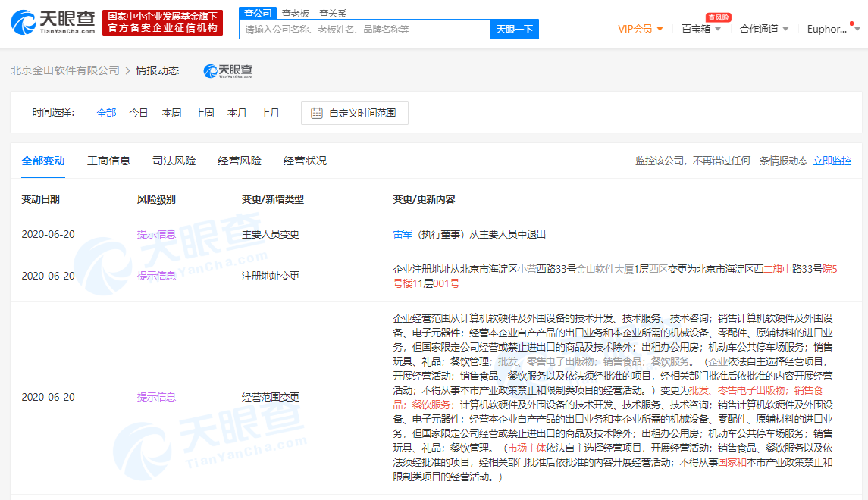
Task: Click the 国家中小企业发展基金 red banner
Action: 162,23
